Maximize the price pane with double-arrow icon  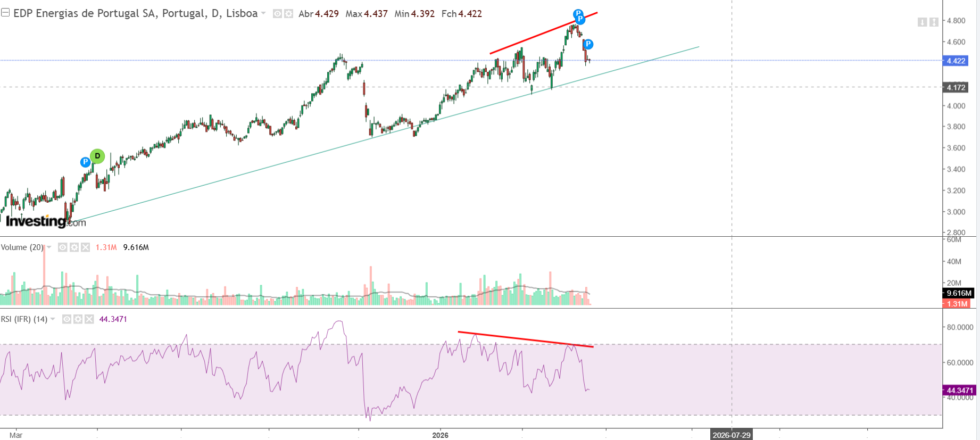(x=934, y=22)
